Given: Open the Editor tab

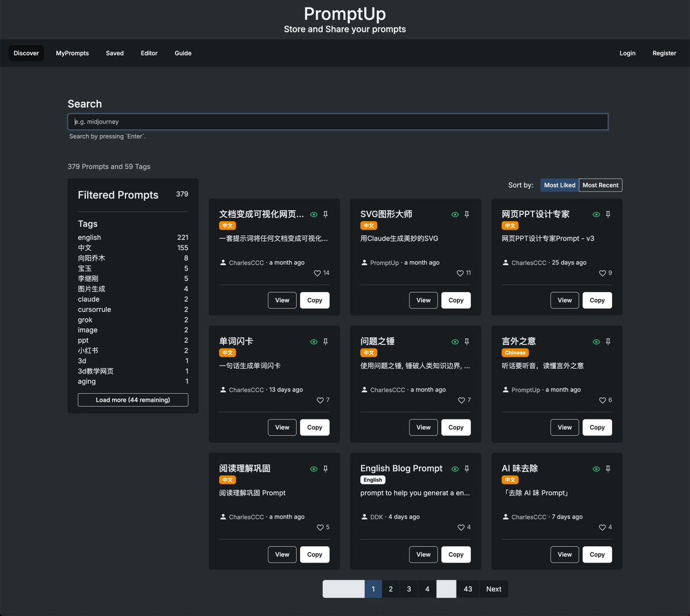Looking at the screenshot, I should [149, 53].
